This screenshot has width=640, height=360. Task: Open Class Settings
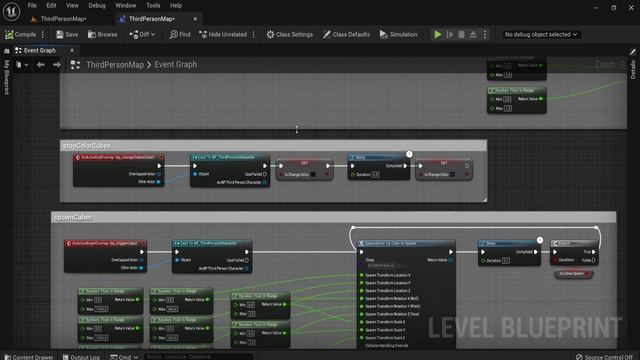[290, 35]
